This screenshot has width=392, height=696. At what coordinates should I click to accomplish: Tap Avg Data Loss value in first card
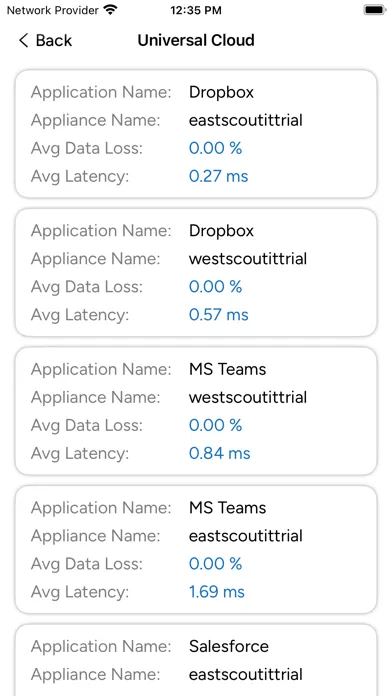(x=215, y=148)
